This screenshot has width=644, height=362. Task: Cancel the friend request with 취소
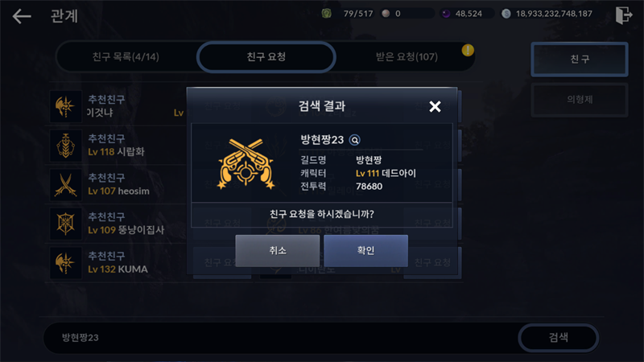click(278, 250)
